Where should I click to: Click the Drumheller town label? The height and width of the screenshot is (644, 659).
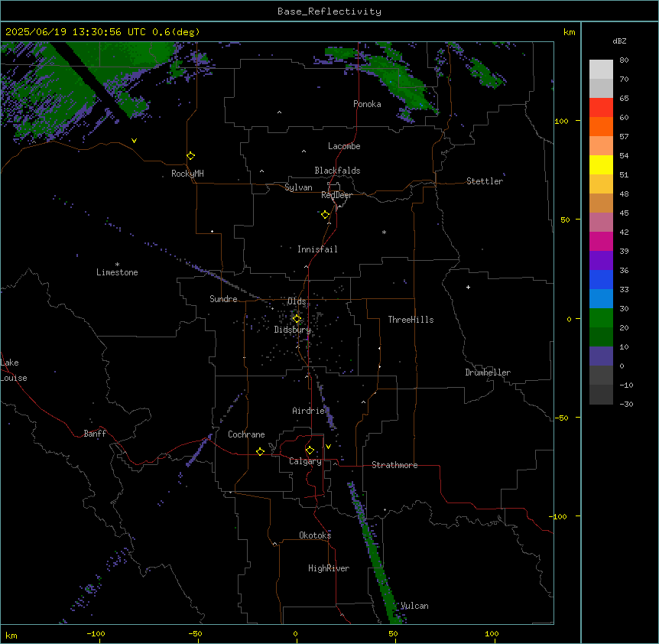click(x=488, y=372)
